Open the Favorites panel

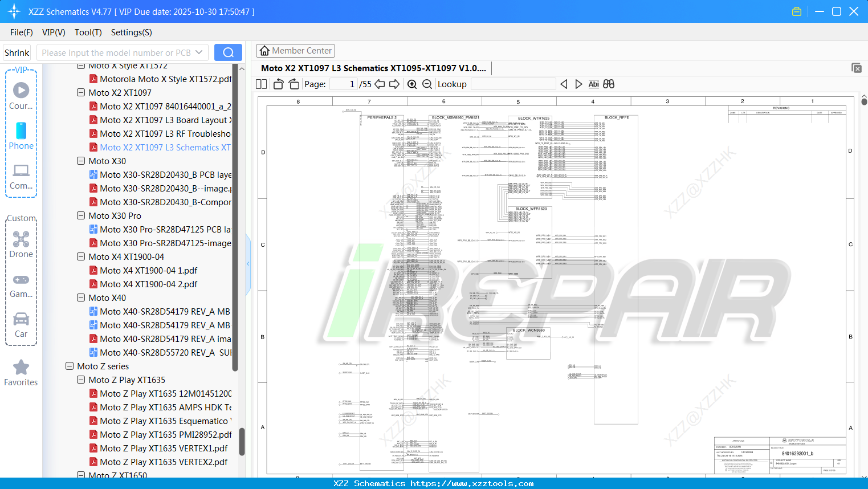pos(21,372)
